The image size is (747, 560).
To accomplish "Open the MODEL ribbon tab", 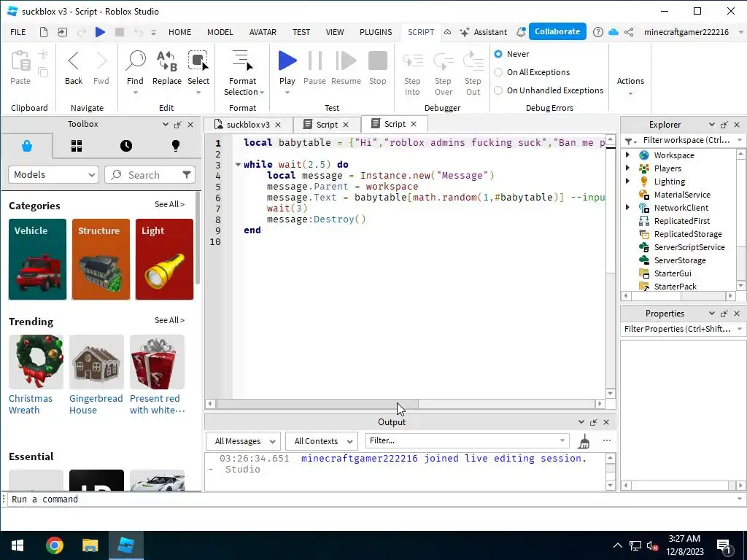I will pyautogui.click(x=220, y=32).
